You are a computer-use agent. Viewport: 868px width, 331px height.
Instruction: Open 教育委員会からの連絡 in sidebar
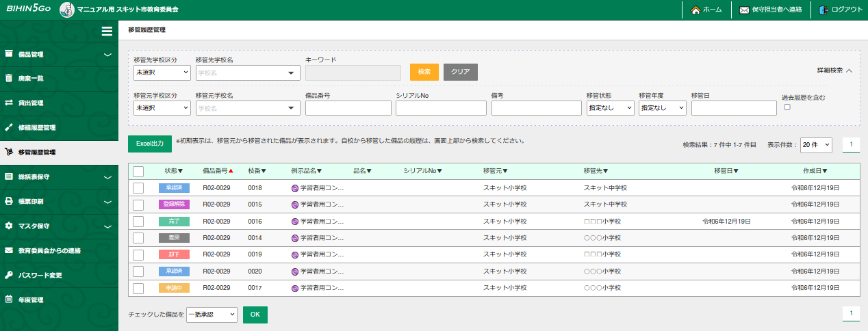(49, 250)
